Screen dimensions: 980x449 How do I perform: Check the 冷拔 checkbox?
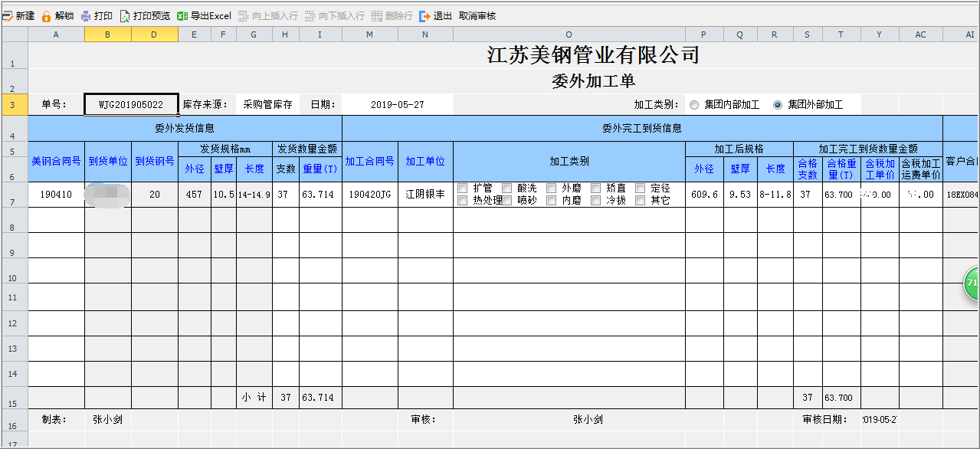[595, 201]
